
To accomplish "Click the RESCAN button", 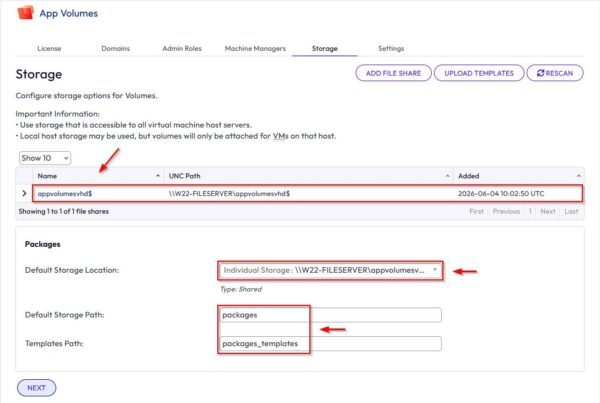I will coord(555,73).
